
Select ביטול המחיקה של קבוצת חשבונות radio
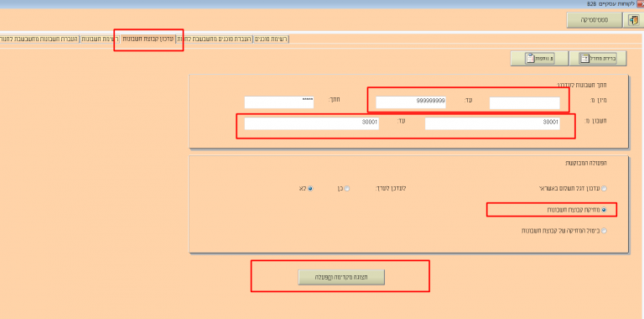tap(604, 231)
